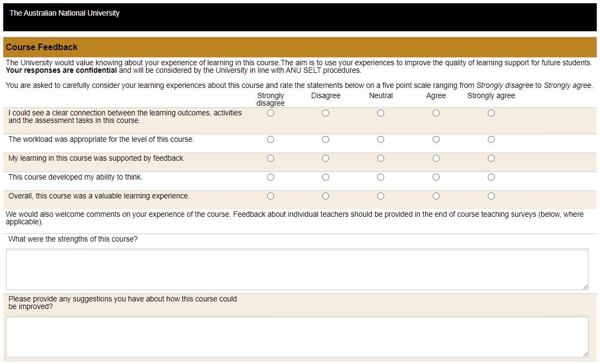
Task: Select Strongly disagree for valuable learning experience
Action: coord(270,196)
